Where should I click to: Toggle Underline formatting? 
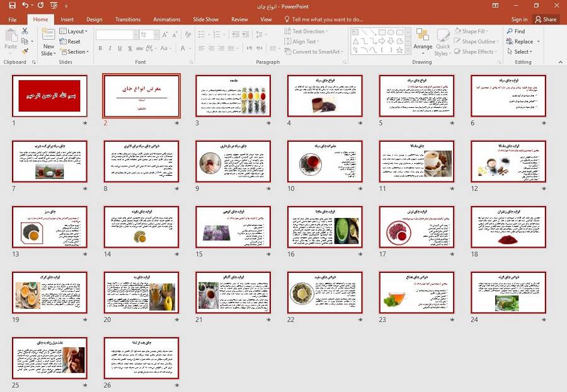pyautogui.click(x=118, y=49)
